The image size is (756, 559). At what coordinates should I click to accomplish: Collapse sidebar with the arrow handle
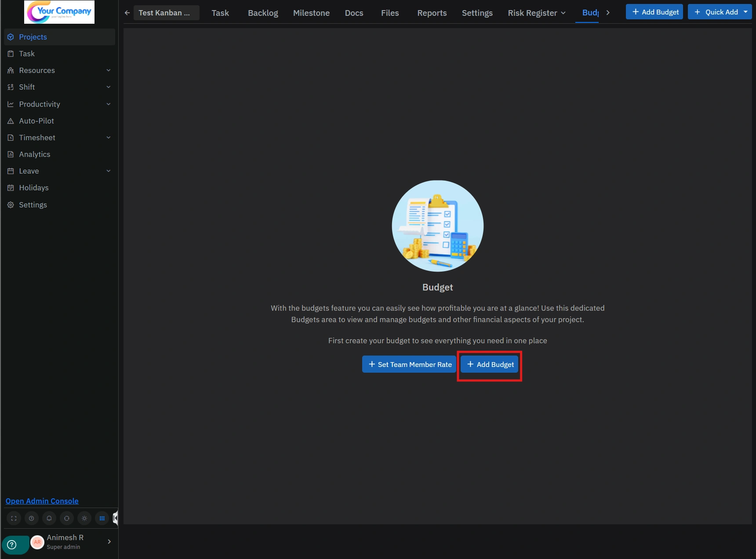coord(115,518)
